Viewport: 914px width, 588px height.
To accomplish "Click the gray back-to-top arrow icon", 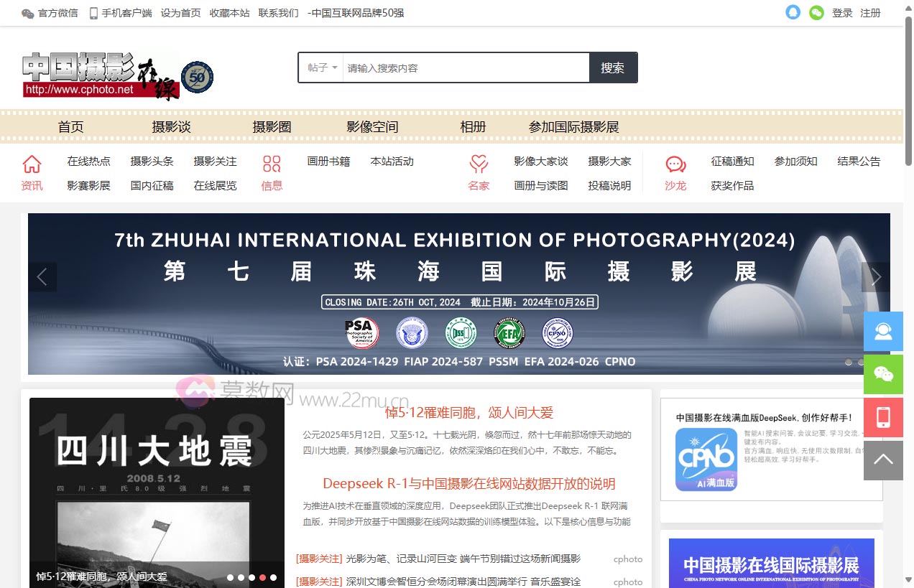I will [x=883, y=460].
